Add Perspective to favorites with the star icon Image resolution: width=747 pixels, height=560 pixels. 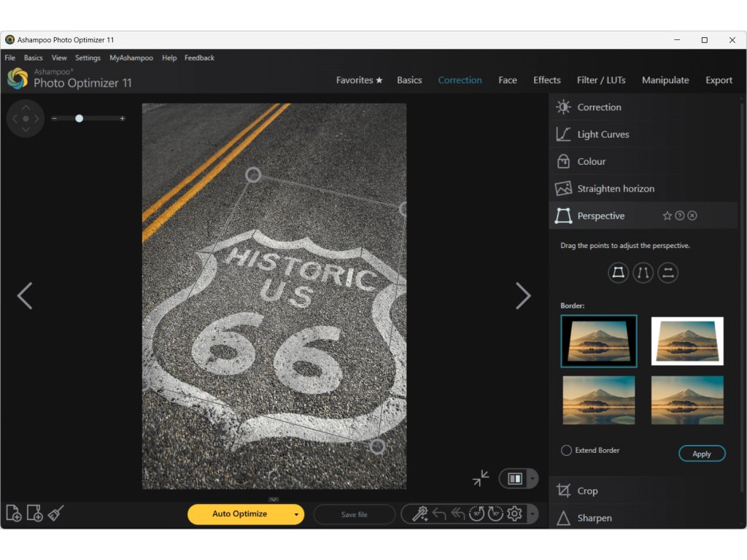(x=667, y=216)
